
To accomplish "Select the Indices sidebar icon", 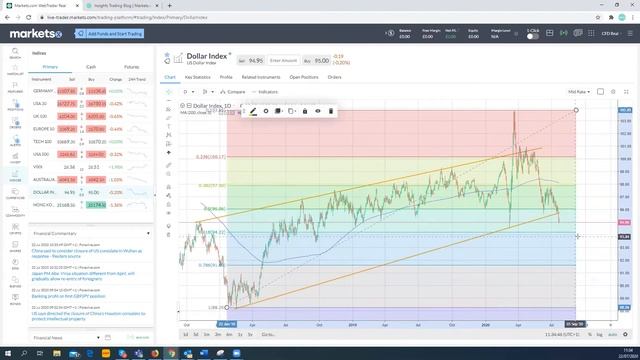I will click(x=15, y=176).
